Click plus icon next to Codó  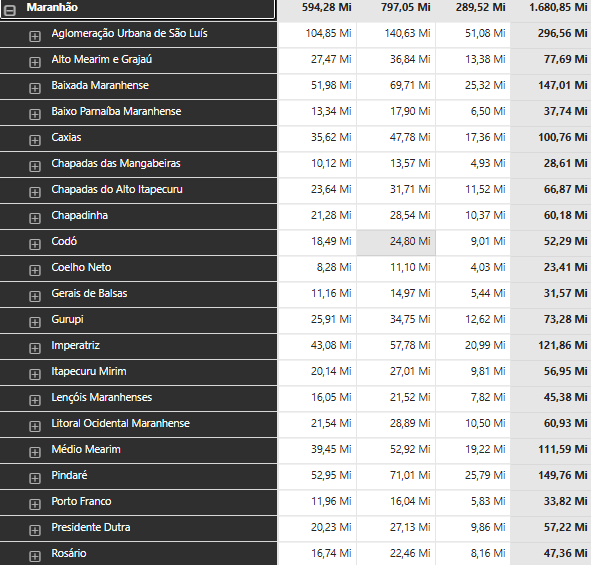point(35,244)
